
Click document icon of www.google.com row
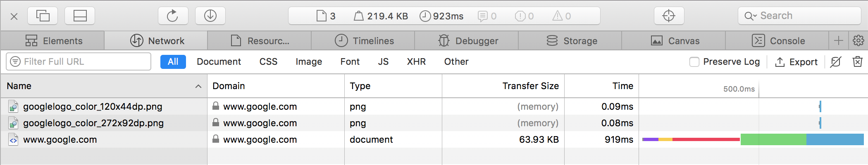(x=13, y=139)
